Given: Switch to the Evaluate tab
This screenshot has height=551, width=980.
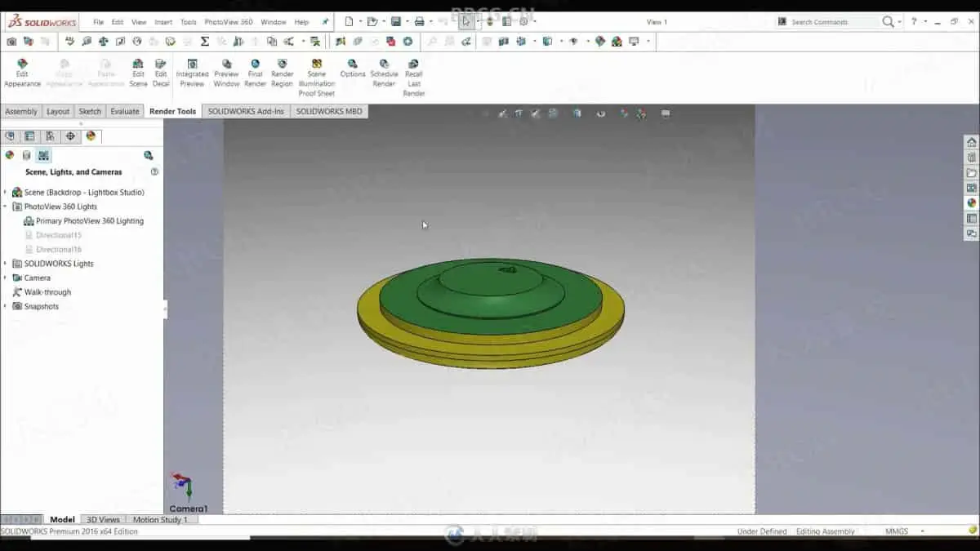Looking at the screenshot, I should tap(125, 111).
